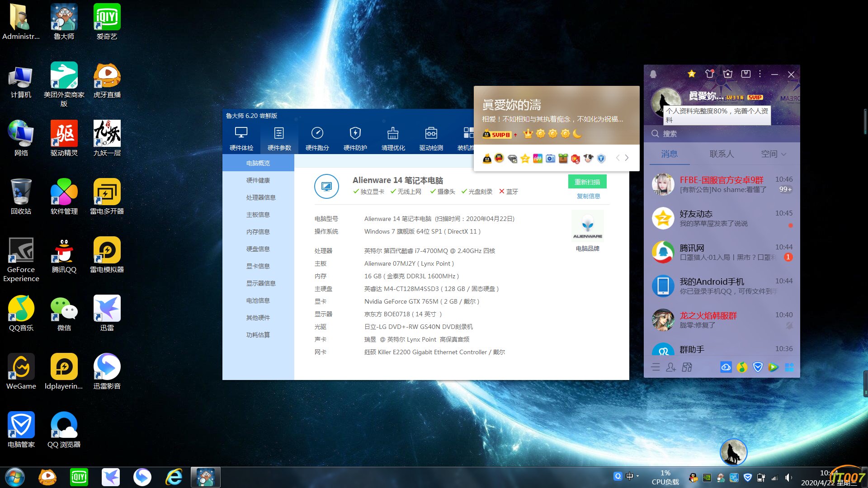
Task: Select the 硬件参数 toolbar icon
Action: 279,138
